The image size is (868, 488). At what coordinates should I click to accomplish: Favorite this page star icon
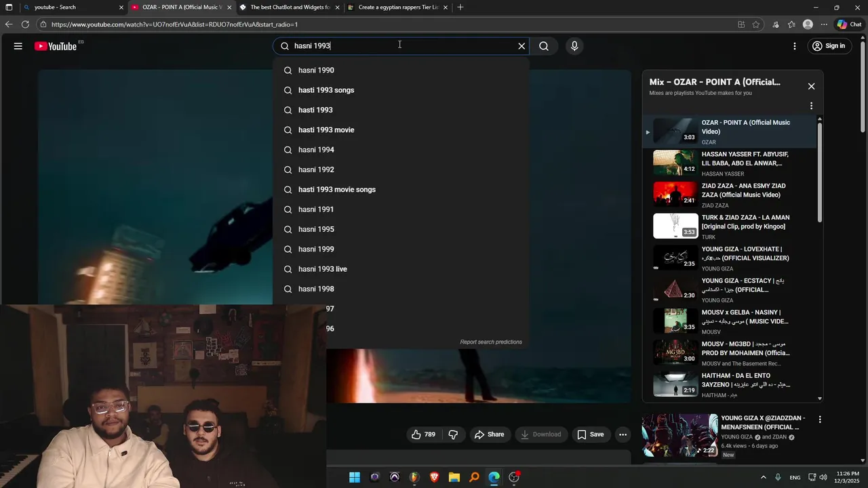[x=756, y=24]
